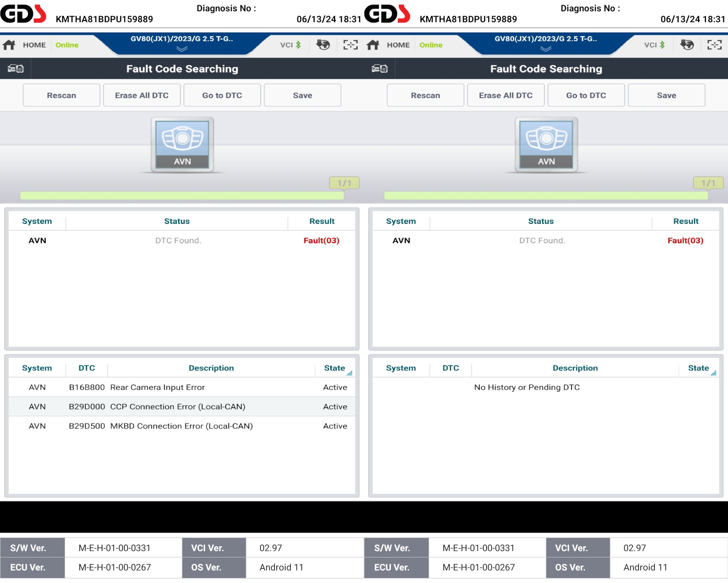Image resolution: width=728 pixels, height=583 pixels.
Task: Click the HOME house icon in right panel
Action: [x=373, y=45]
